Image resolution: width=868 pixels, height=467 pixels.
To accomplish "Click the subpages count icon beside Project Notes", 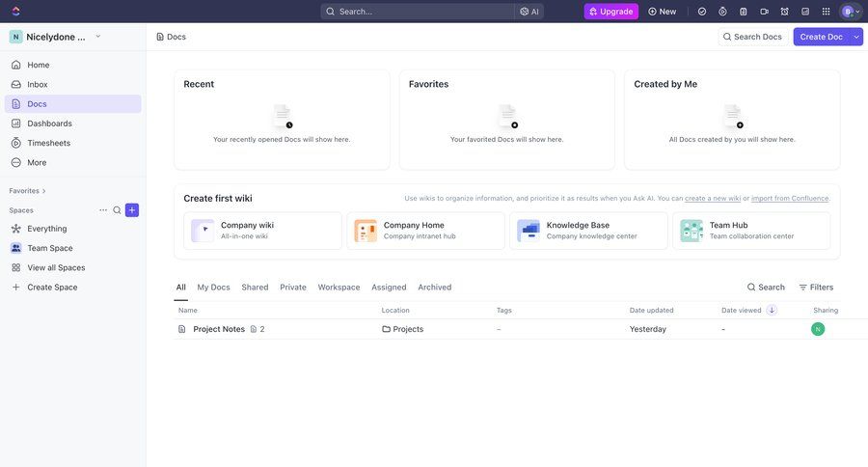I will (x=258, y=329).
